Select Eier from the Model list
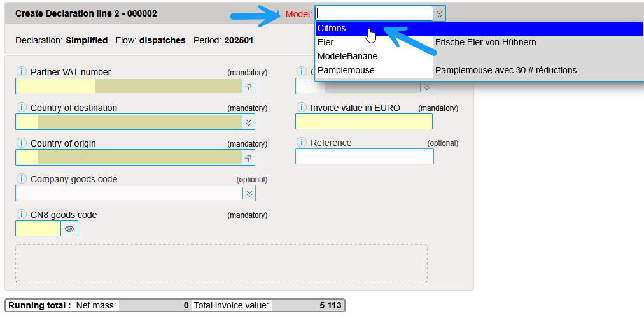Viewport: 644px width, 318px height. pos(325,42)
